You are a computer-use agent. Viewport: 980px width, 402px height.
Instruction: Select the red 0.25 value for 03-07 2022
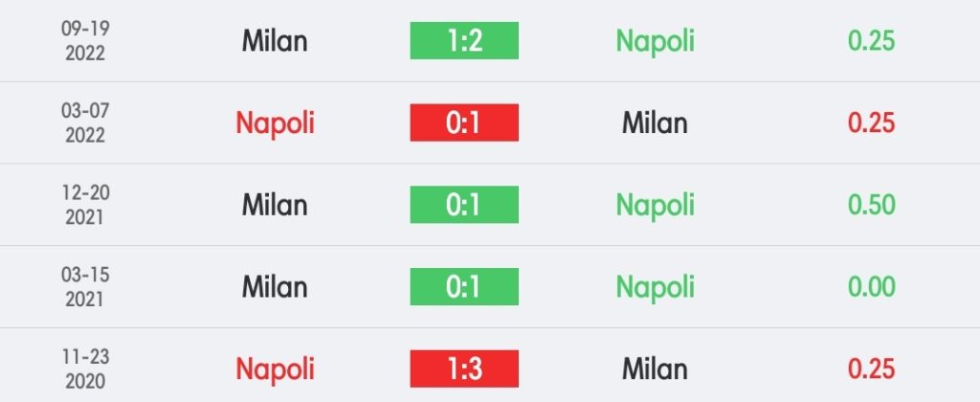(x=871, y=123)
